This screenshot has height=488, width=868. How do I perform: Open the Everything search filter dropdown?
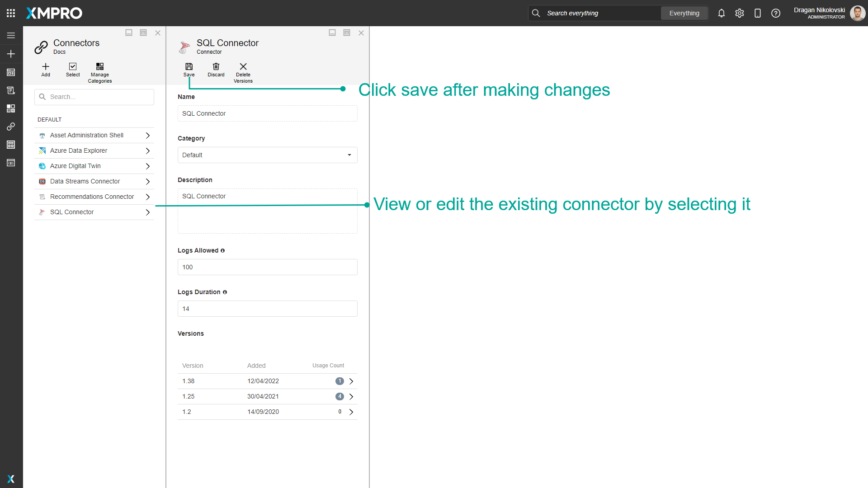pos(684,13)
